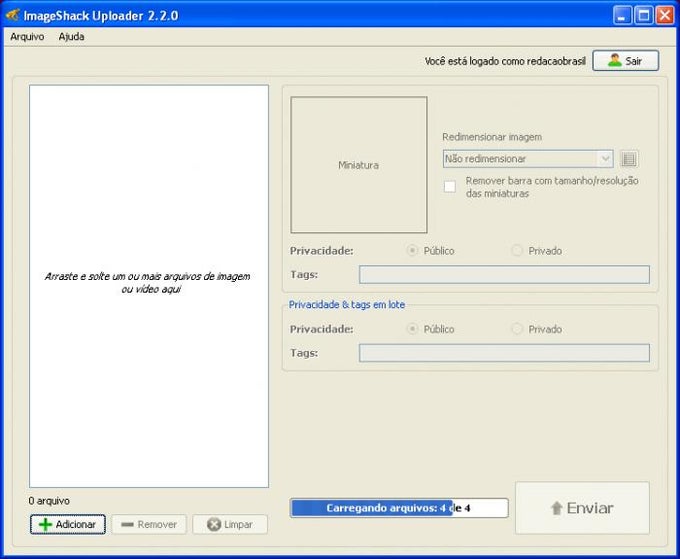Click the Sair logout button
The width and height of the screenshot is (680, 559).
[x=625, y=61]
